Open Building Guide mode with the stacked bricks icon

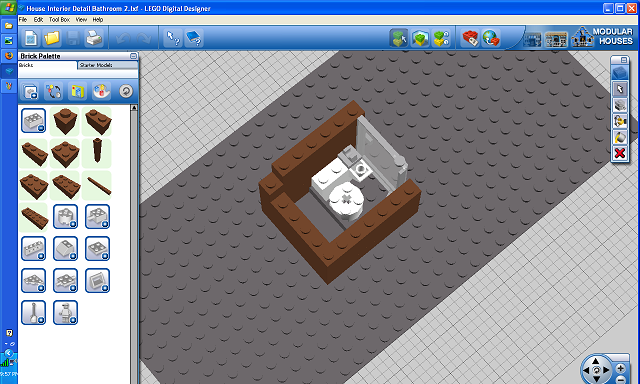coord(441,38)
